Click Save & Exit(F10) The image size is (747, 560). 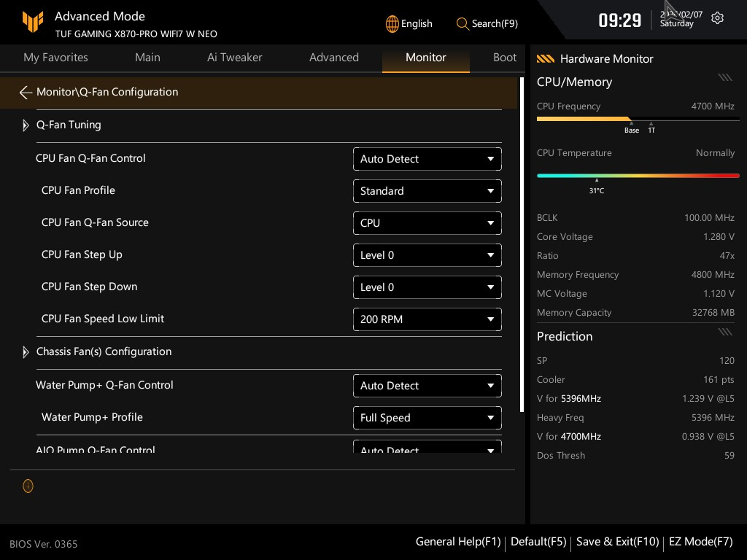click(x=617, y=542)
